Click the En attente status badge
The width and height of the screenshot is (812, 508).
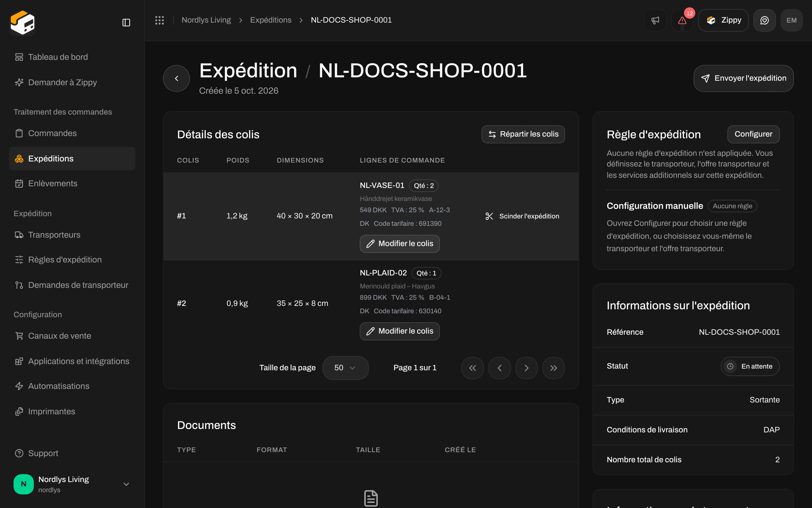(x=750, y=366)
